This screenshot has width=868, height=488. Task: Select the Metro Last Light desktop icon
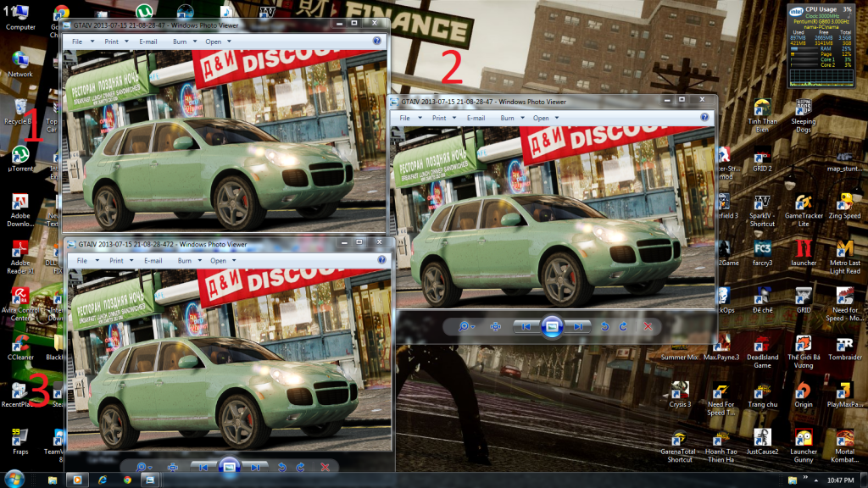coord(844,258)
